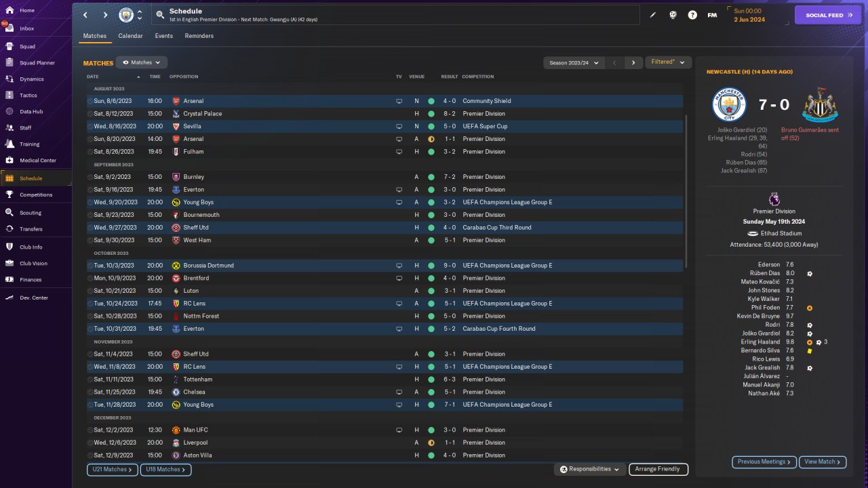Click the globe icon in the top bar
This screenshot has height=488, width=868.
point(673,15)
